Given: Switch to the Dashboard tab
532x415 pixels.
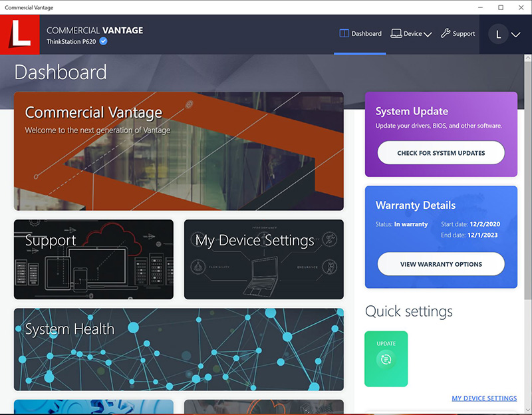Looking at the screenshot, I should (x=366, y=34).
